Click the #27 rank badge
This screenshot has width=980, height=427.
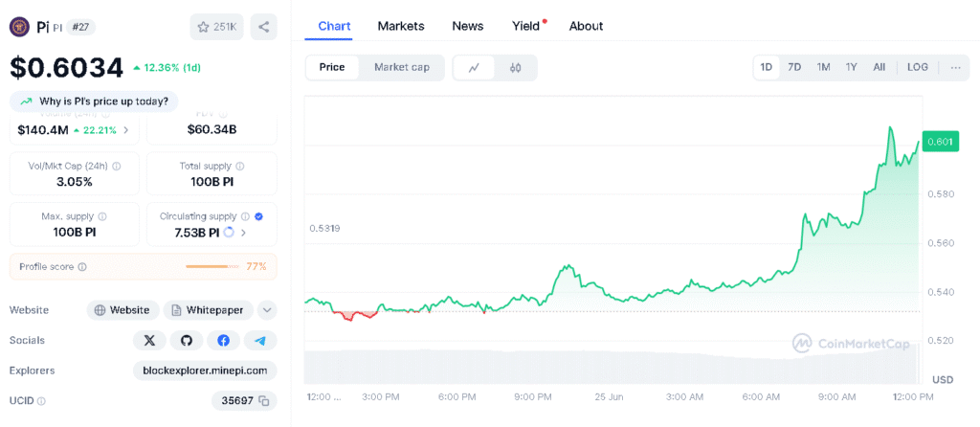(80, 27)
